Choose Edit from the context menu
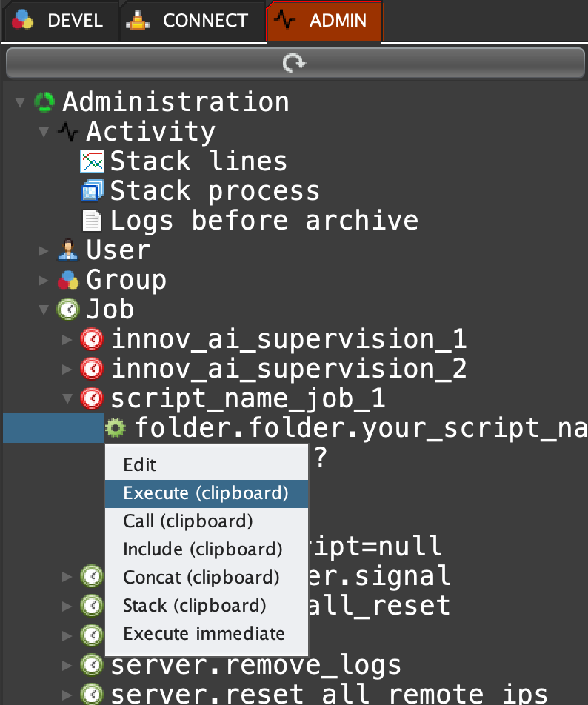Screen dimensions: 588x705 (140, 465)
